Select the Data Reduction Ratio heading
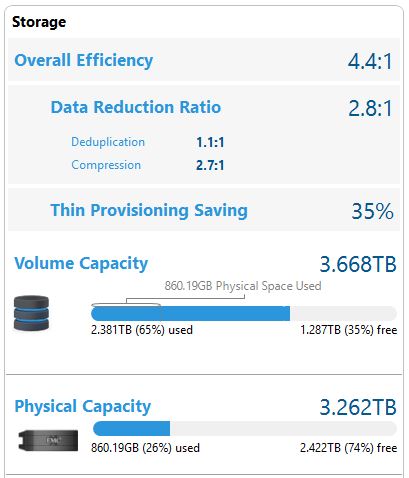 pyautogui.click(x=136, y=107)
